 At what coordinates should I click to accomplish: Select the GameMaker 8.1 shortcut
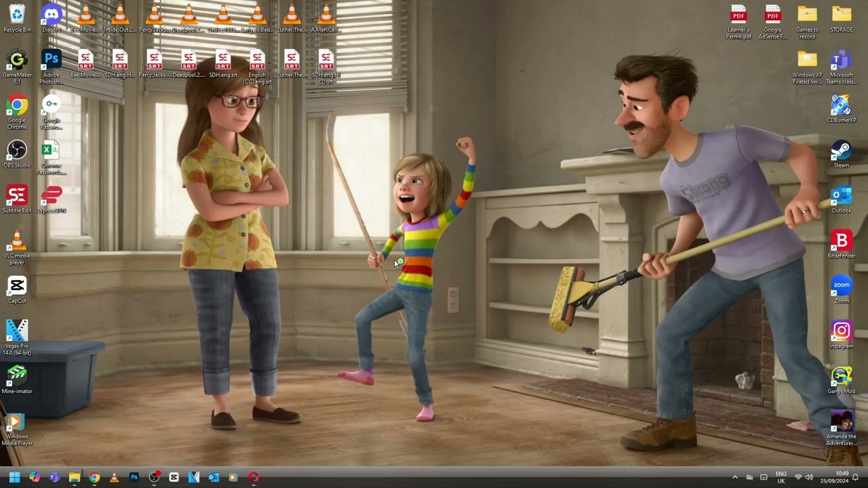point(17,66)
